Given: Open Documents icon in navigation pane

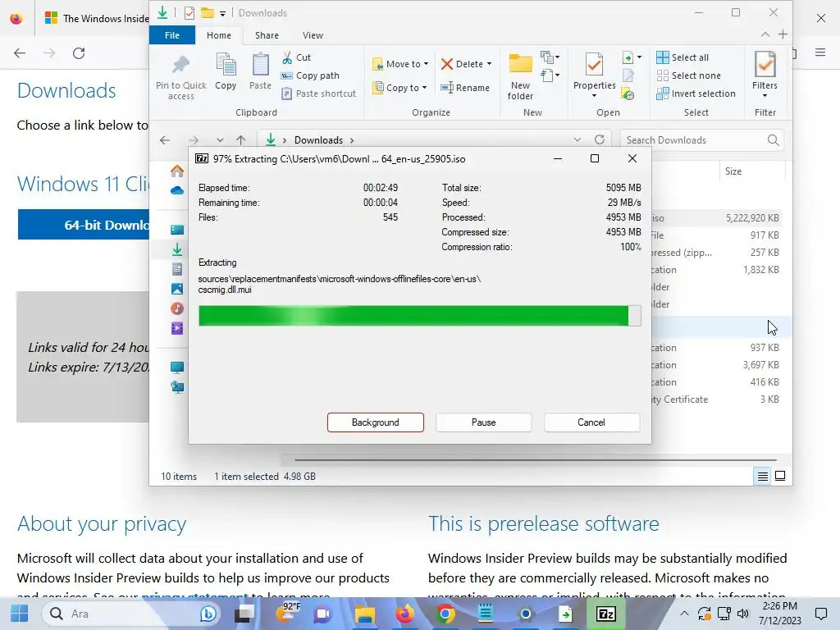Looking at the screenshot, I should tap(177, 269).
